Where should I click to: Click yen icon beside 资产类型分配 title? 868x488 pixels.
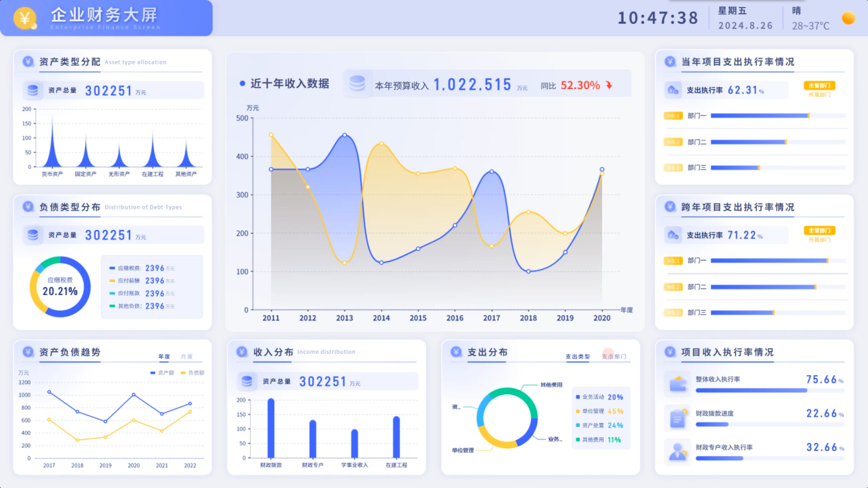click(x=28, y=62)
